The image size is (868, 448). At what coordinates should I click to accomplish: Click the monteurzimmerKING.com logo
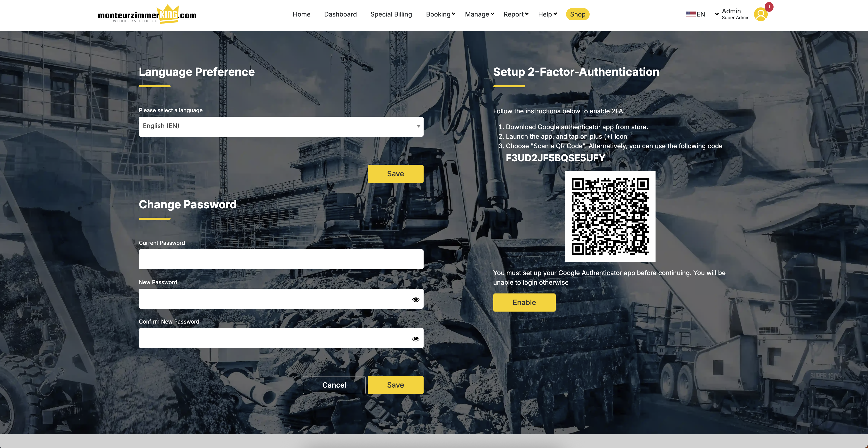point(147,15)
